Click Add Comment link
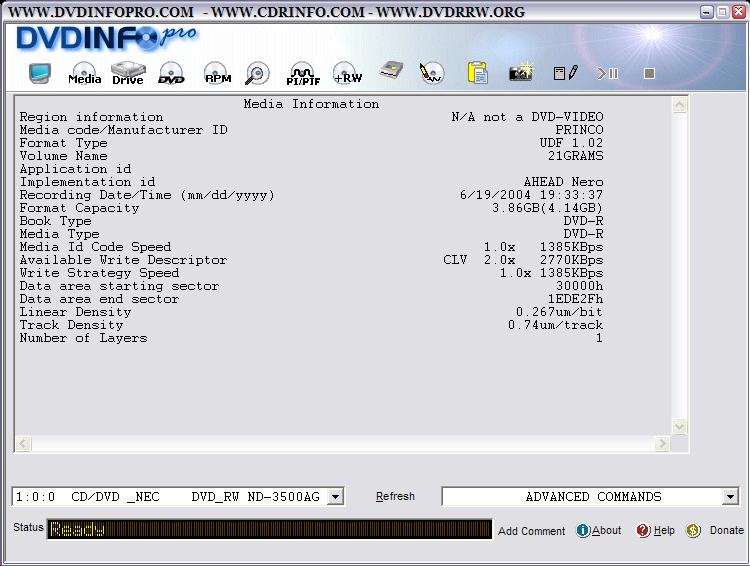Viewport: 750px width, 566px height. (x=531, y=531)
